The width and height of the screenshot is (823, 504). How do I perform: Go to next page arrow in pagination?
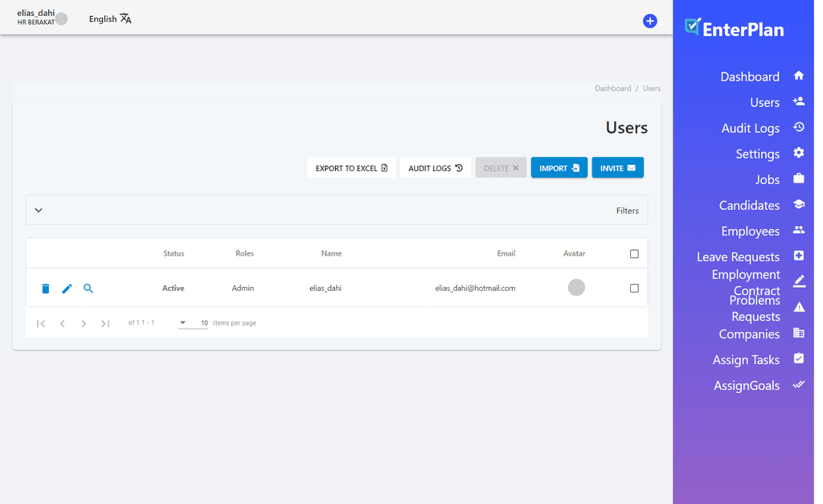pyautogui.click(x=84, y=324)
